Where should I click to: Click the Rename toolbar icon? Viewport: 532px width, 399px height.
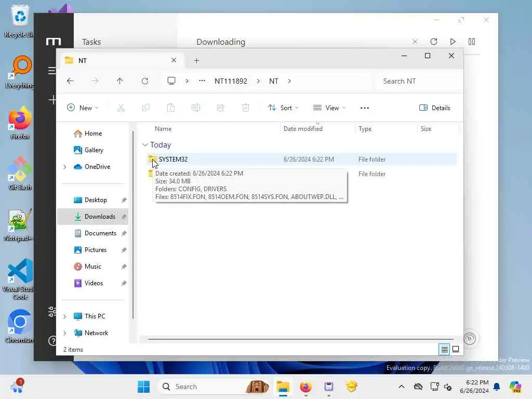coord(196,108)
